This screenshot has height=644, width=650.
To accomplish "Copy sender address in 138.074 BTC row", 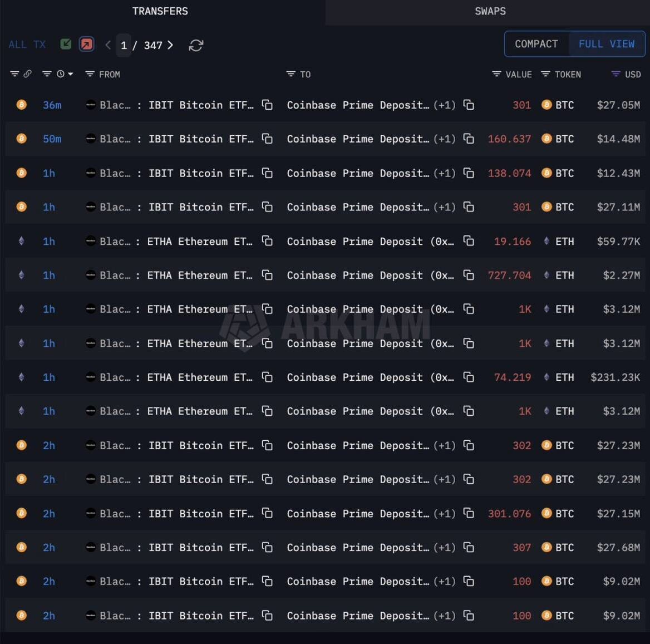I will pos(267,173).
